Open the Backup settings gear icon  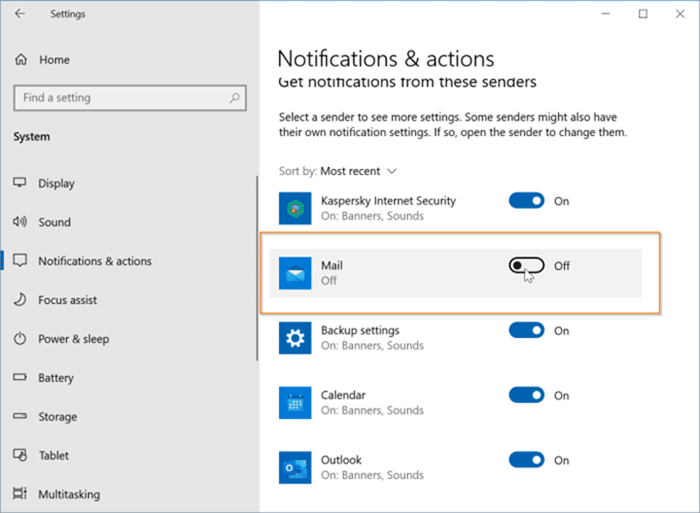[x=295, y=338]
